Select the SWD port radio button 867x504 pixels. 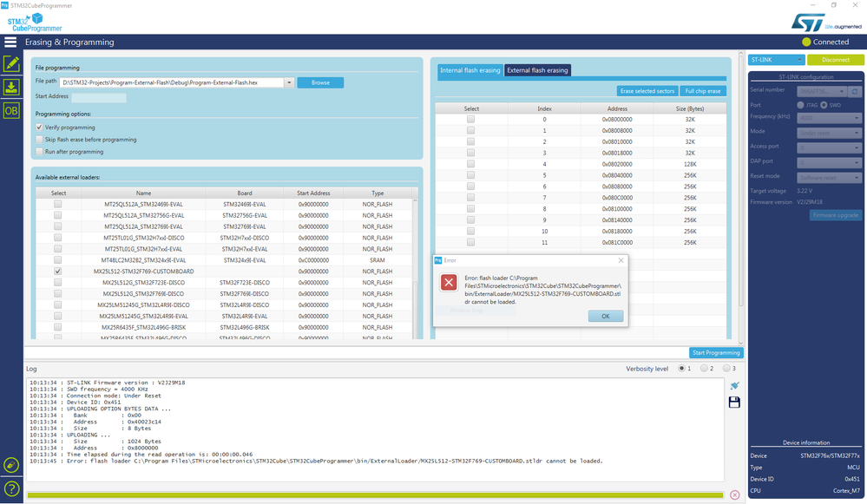(824, 105)
